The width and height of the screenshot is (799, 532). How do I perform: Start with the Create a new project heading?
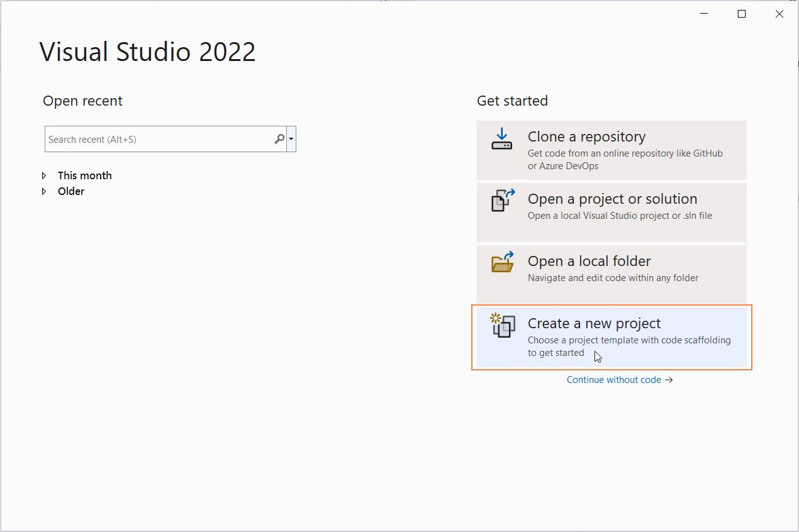tap(594, 323)
